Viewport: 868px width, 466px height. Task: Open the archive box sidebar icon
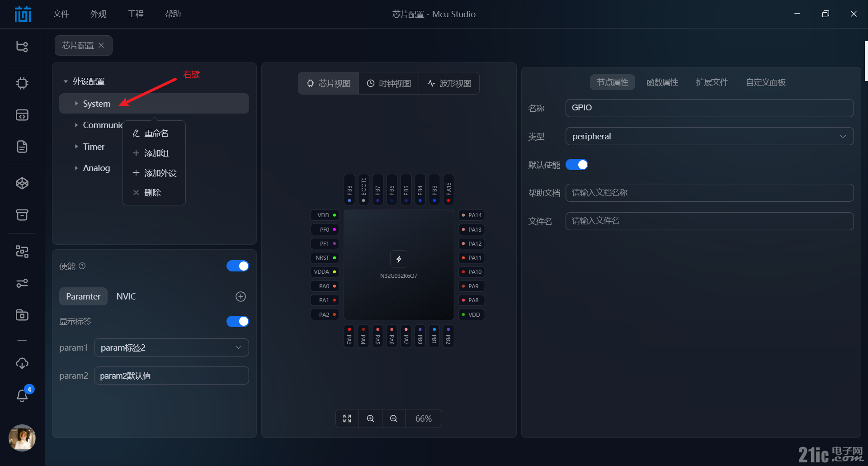click(22, 215)
